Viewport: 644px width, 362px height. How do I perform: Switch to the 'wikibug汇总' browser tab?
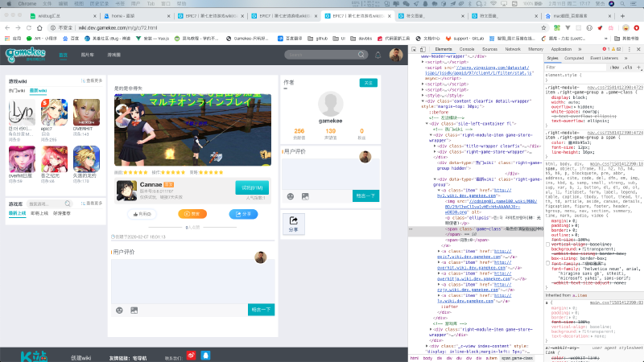point(62,16)
